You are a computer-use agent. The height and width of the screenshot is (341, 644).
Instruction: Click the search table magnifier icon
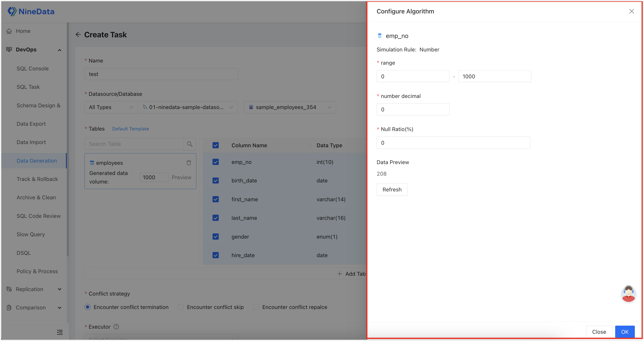pyautogui.click(x=190, y=144)
